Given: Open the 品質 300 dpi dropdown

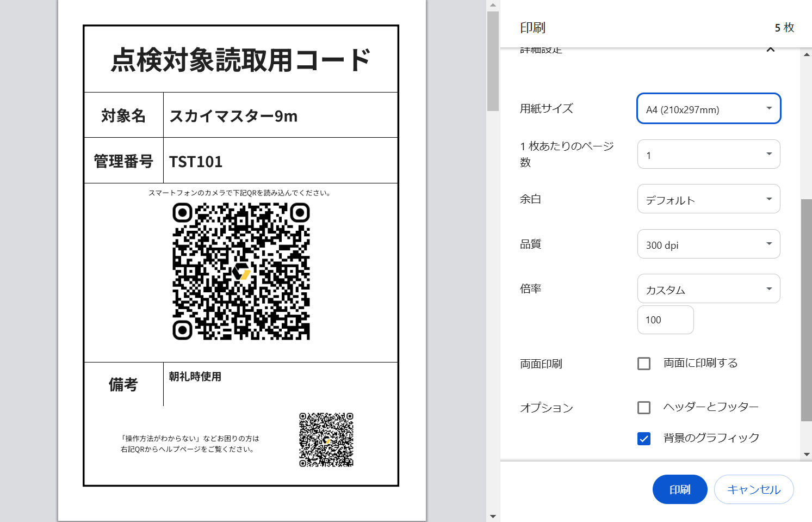Looking at the screenshot, I should pyautogui.click(x=708, y=244).
